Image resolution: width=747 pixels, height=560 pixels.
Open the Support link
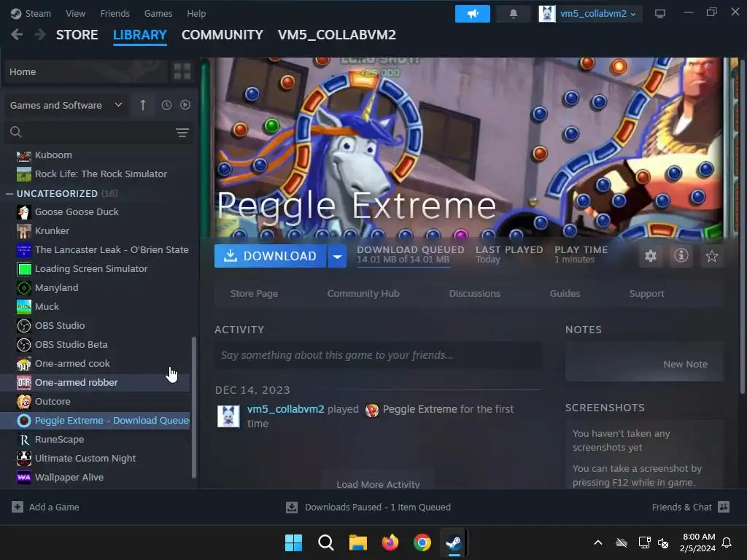point(646,294)
